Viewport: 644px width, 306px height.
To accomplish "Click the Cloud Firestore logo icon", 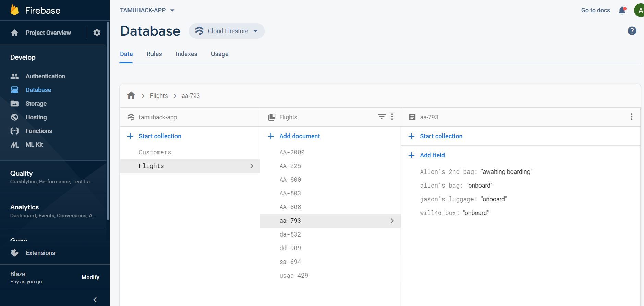I will click(x=199, y=31).
